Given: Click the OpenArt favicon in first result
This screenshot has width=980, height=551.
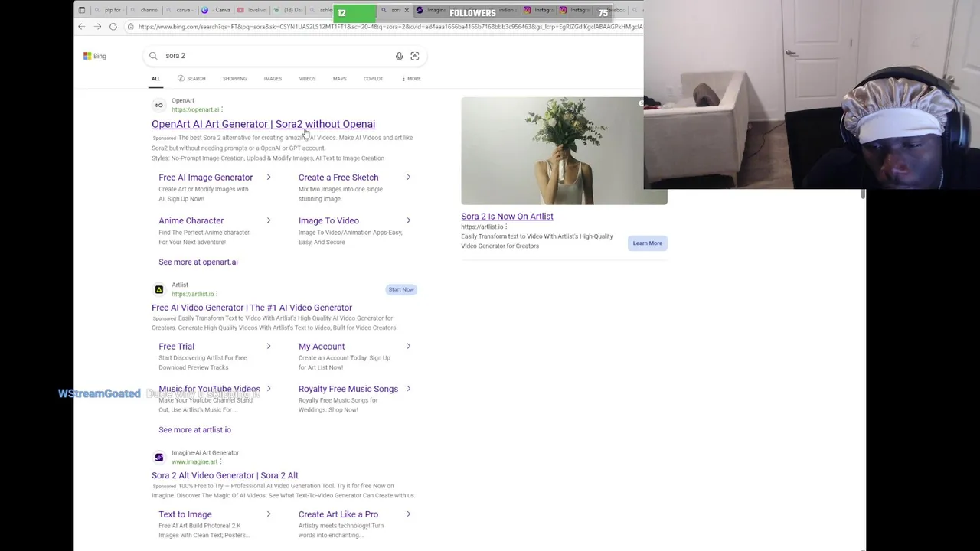Looking at the screenshot, I should pos(159,105).
